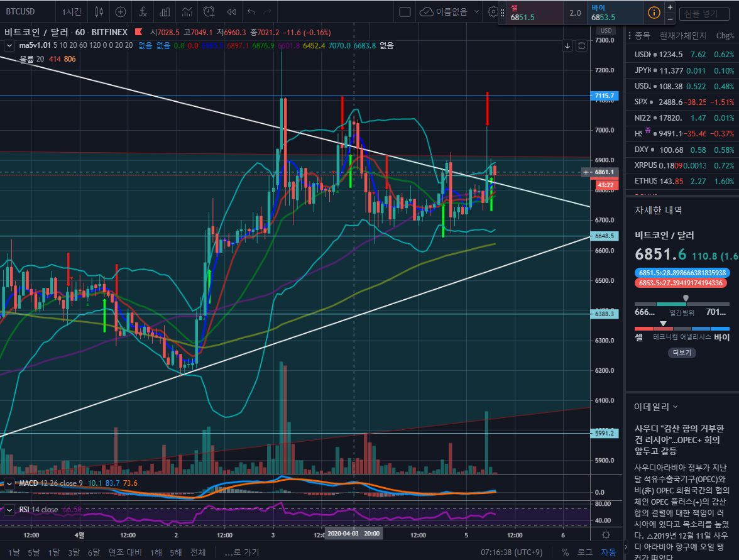Click the 셀 sell button at 6851.5

[535, 13]
